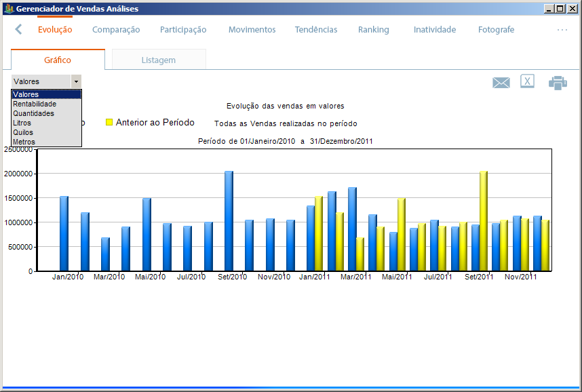Image resolution: width=582 pixels, height=392 pixels.
Task: Export the chart to Excel icon
Action: tap(527, 81)
